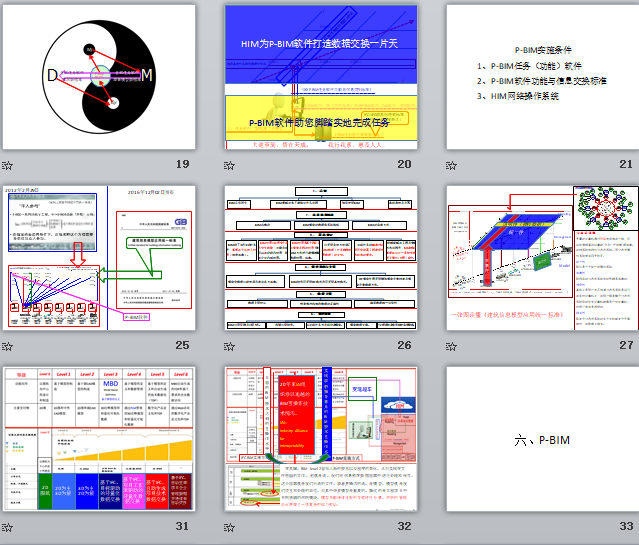Click the star icon beneath slide 32
This screenshot has width=639, height=545.
point(230,526)
